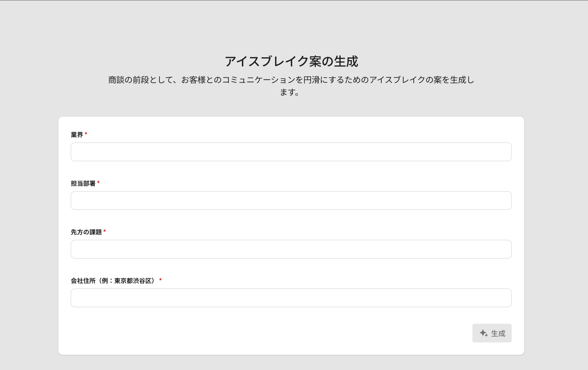The image size is (588, 370).
Task: Click the 担当部署 field label
Action: pos(83,183)
